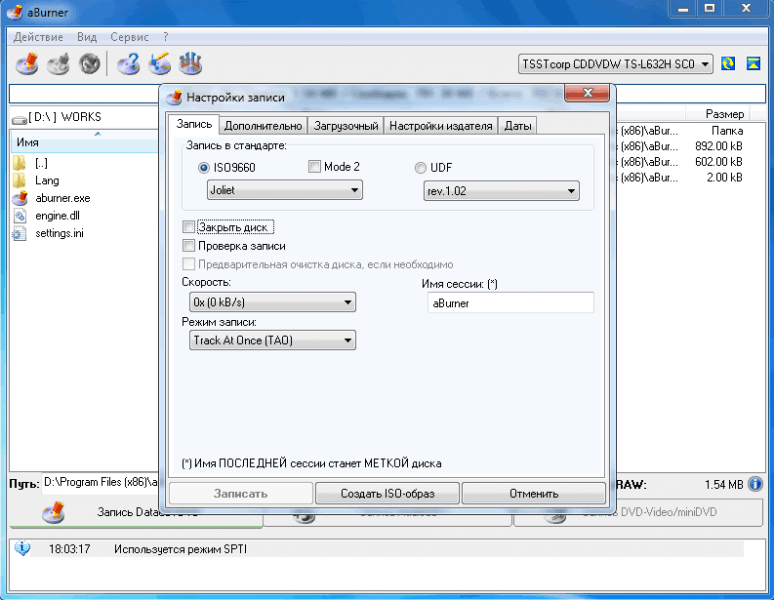Screen dimensions: 774x600
Task: Click the parent folder [..] icon
Action: (x=19, y=163)
